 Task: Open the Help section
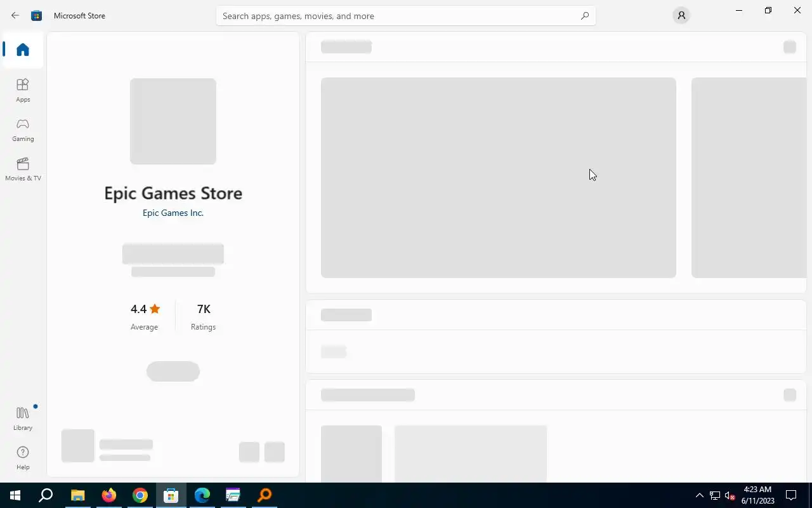click(x=23, y=458)
